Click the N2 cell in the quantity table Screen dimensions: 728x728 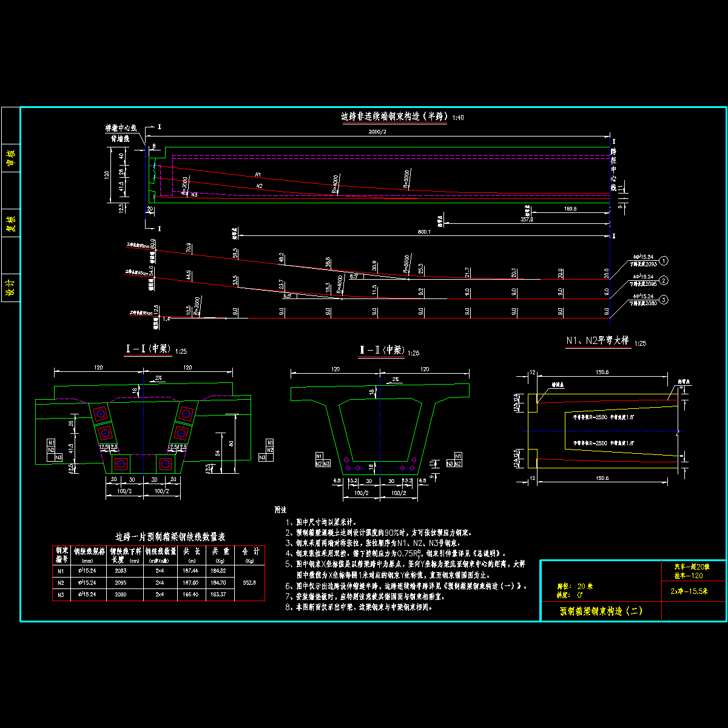pyautogui.click(x=61, y=582)
